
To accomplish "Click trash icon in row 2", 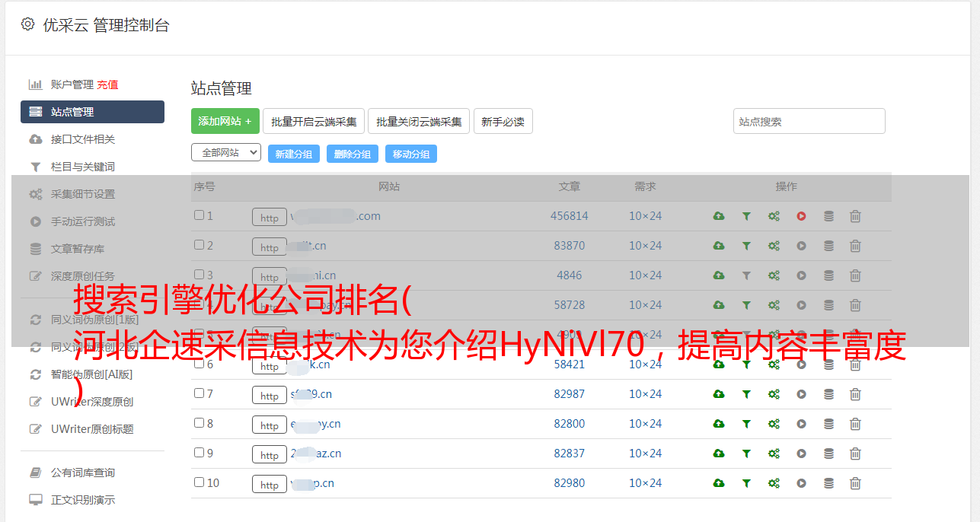I will (855, 246).
